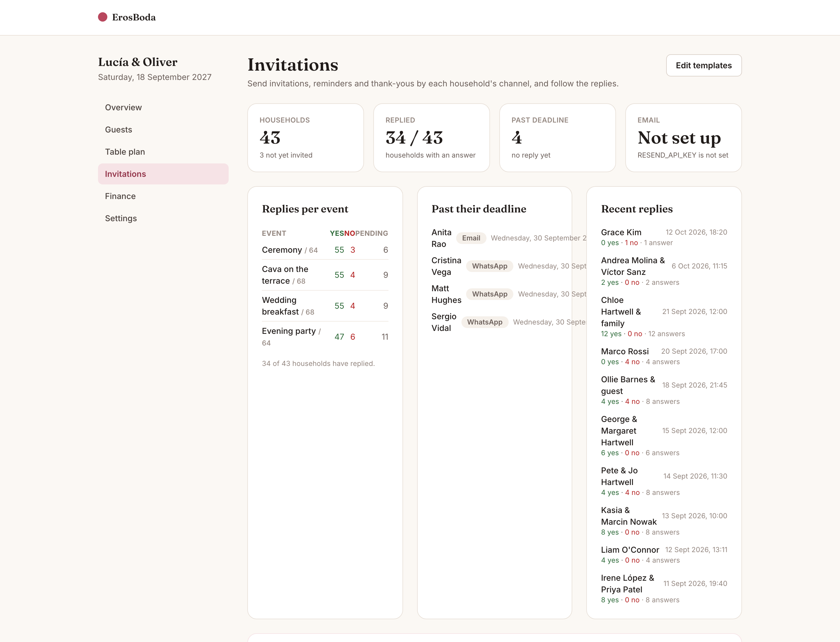Click WhatsApp badge next to Matt Hughes
This screenshot has height=642, width=840.
click(x=490, y=294)
